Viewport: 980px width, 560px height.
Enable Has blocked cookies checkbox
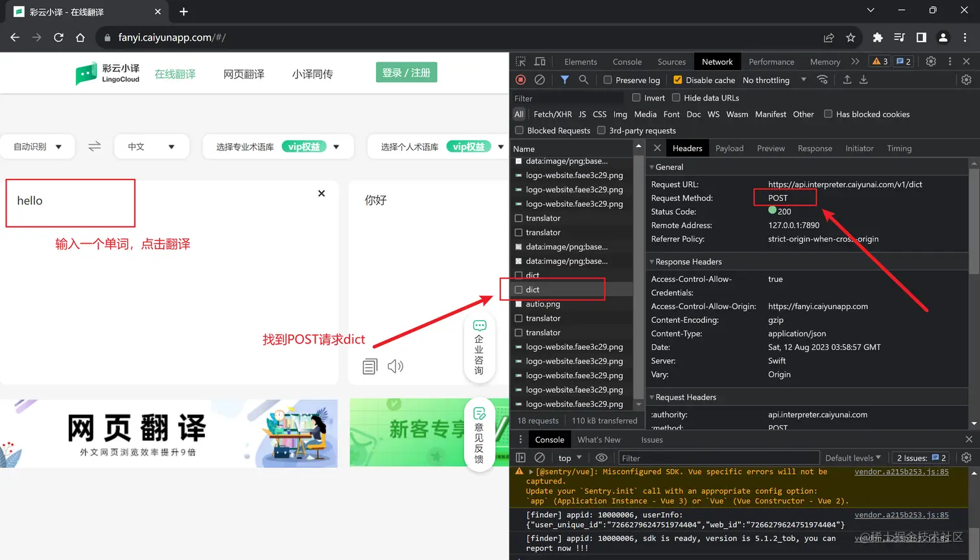[828, 114]
